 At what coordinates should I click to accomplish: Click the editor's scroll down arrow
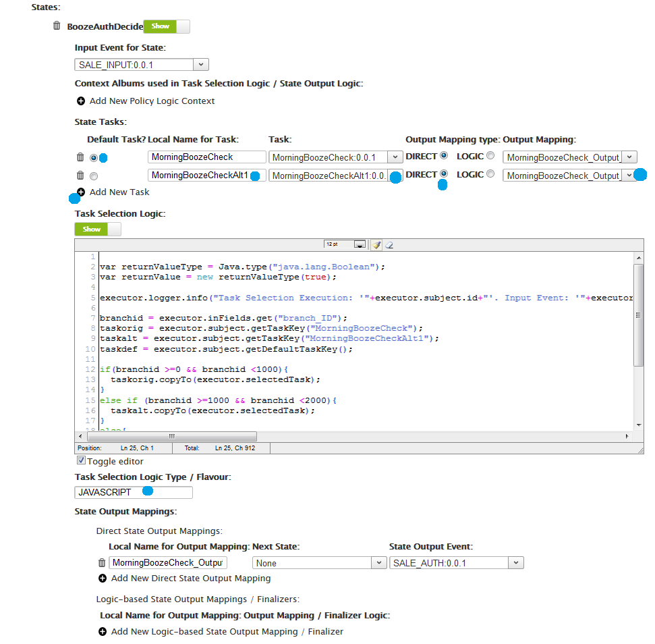point(639,425)
